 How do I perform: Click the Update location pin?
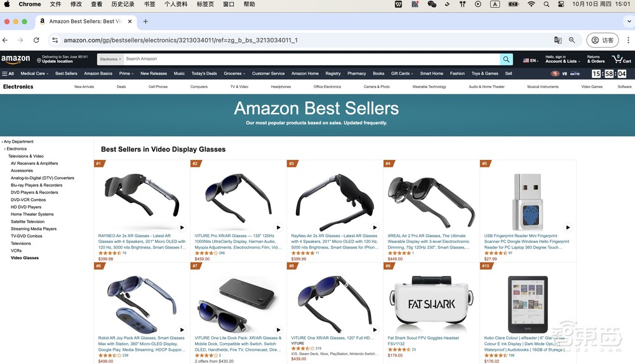(39, 61)
